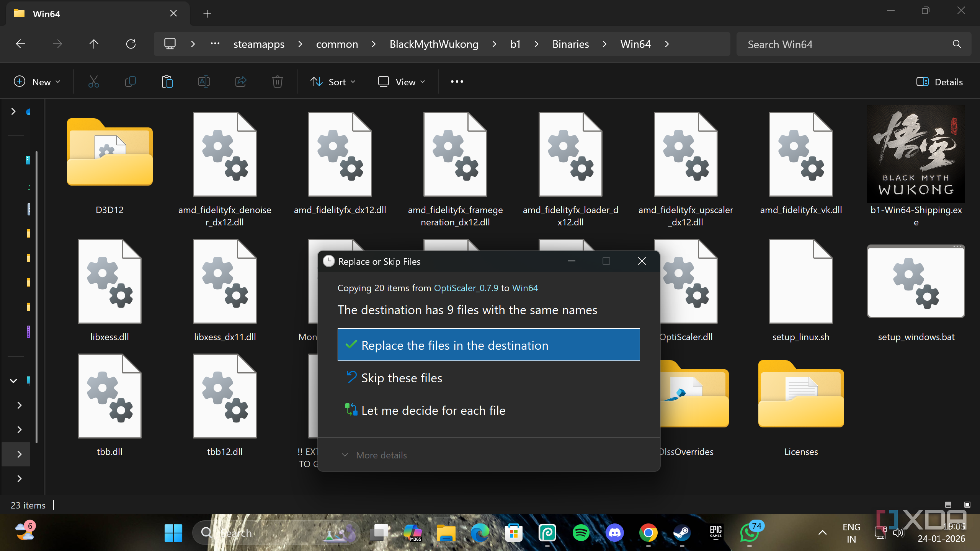This screenshot has height=551, width=980.
Task: Open Steam from the taskbar
Action: point(682,533)
